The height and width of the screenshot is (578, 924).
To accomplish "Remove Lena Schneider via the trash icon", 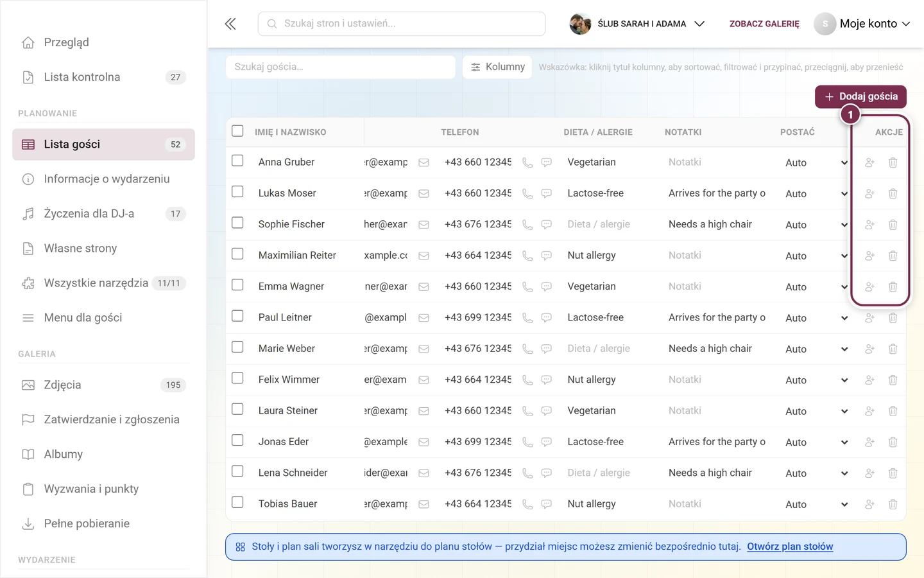I will click(893, 473).
